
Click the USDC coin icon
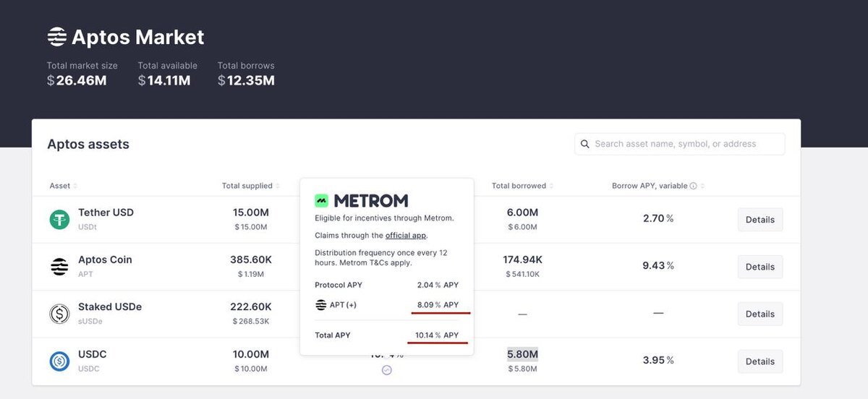59,361
